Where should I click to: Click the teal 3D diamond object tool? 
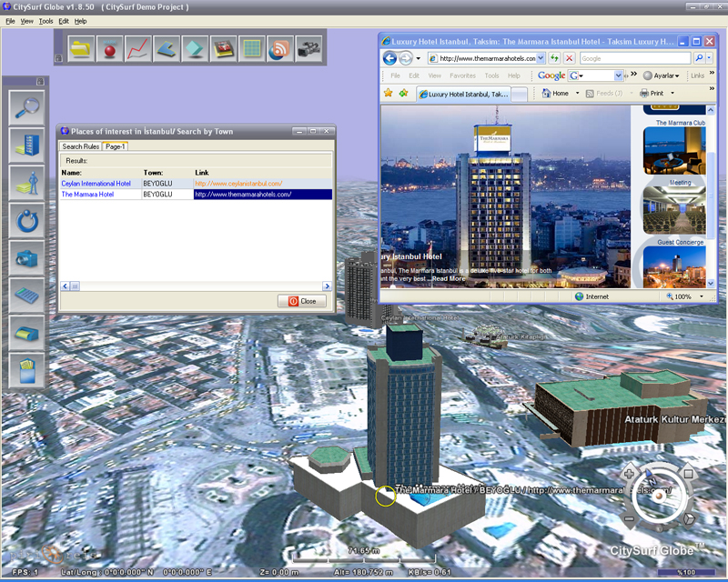[195, 49]
